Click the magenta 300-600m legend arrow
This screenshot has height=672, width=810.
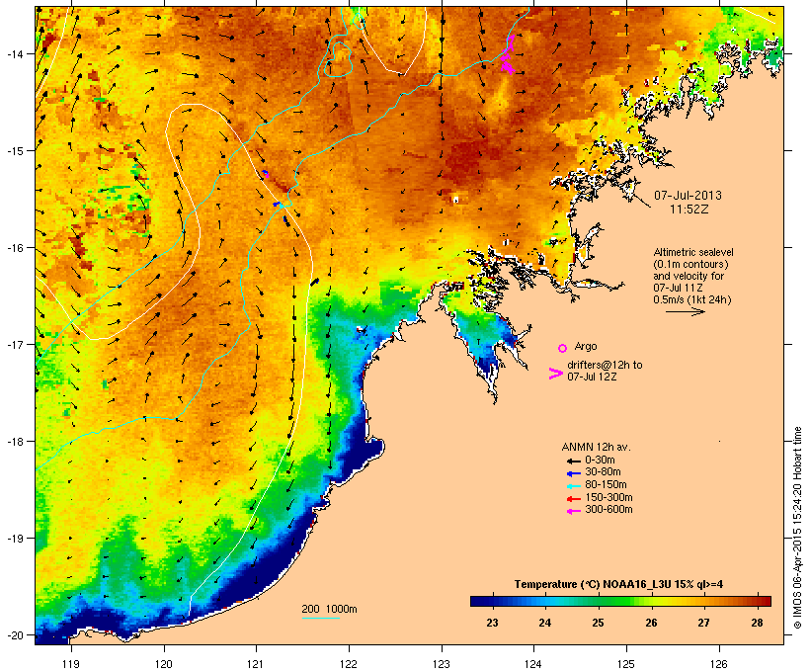tap(573, 511)
